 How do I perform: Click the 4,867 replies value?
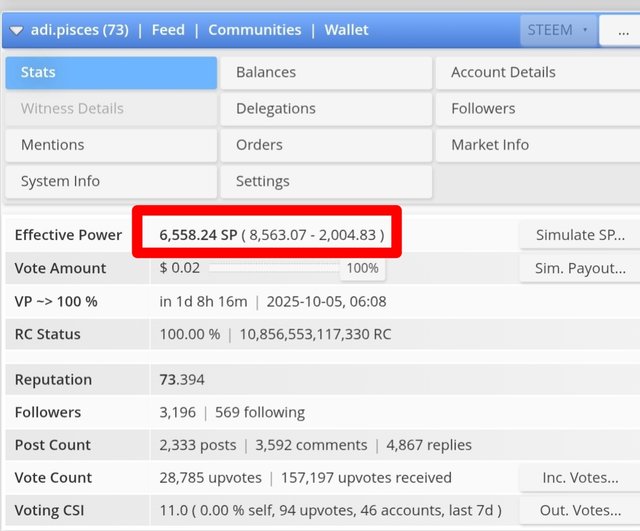pos(429,445)
